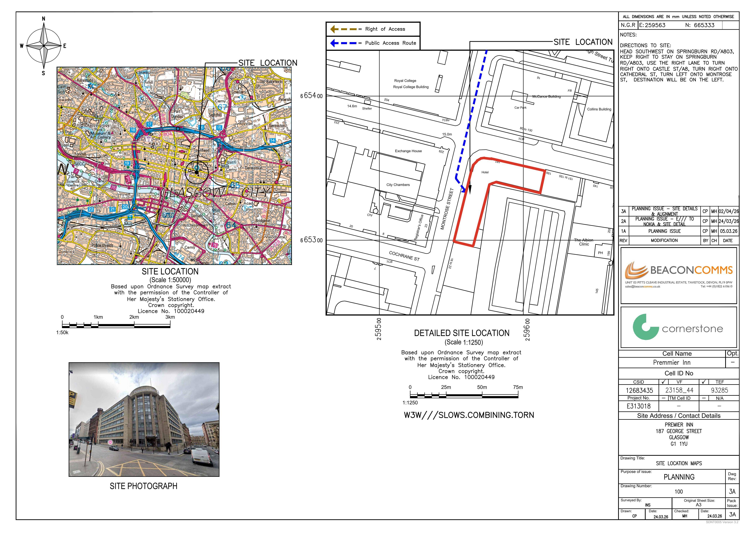Click revision row 2A in modification table
The height and width of the screenshot is (535, 756).
point(679,221)
